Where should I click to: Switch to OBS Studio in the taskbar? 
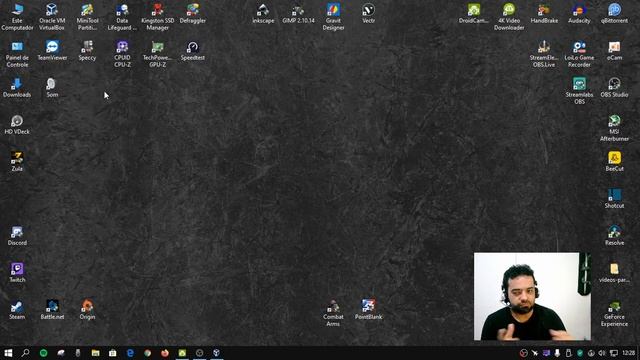point(199,353)
